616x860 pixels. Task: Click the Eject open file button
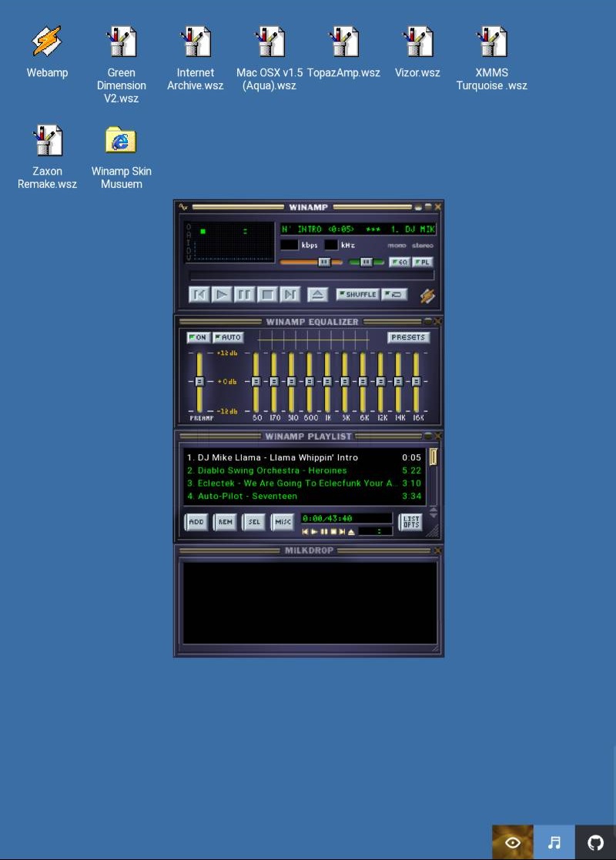click(x=318, y=294)
